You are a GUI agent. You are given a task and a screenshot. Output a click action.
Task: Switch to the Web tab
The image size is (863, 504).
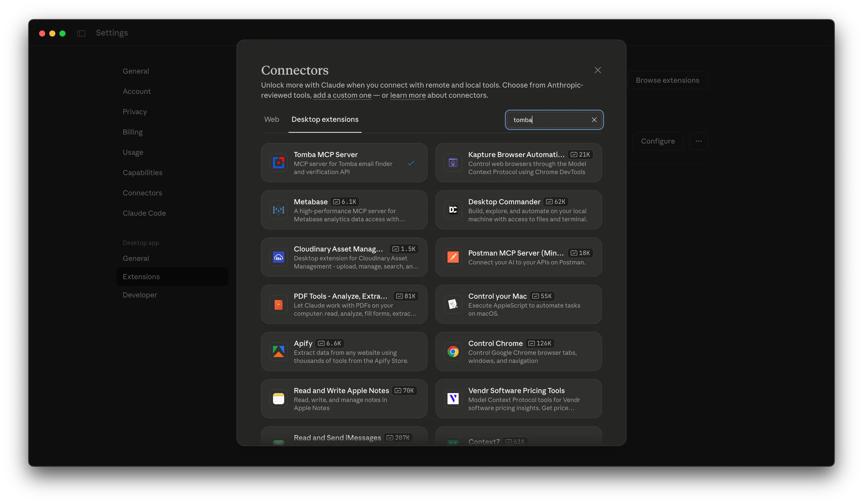(x=271, y=120)
